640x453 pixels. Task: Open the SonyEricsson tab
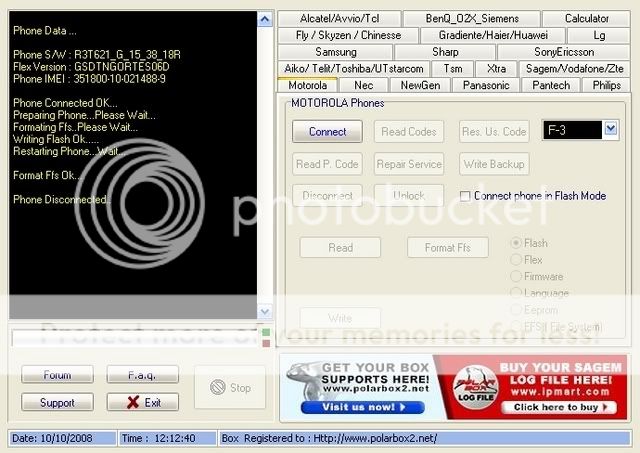564,52
